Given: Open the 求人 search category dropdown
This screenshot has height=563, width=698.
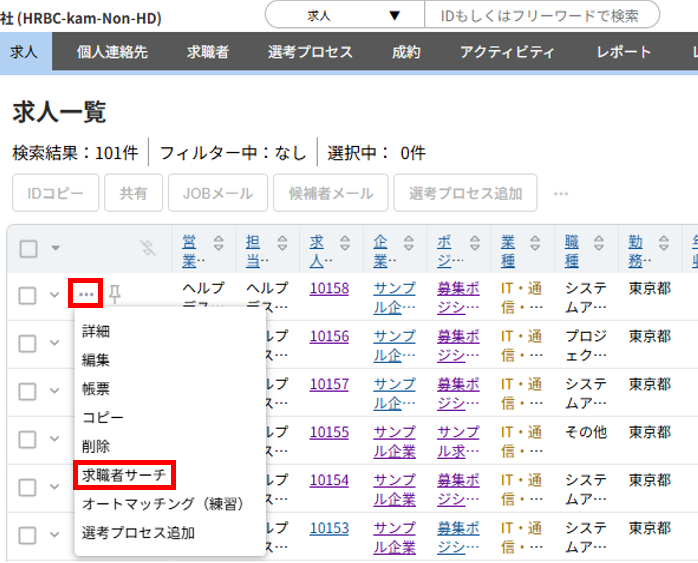Looking at the screenshot, I should pos(345,15).
